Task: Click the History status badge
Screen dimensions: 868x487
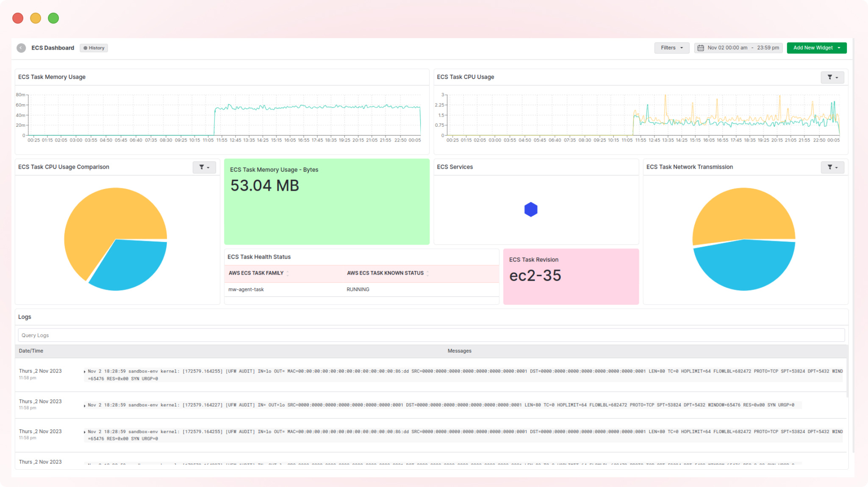Action: coord(94,47)
